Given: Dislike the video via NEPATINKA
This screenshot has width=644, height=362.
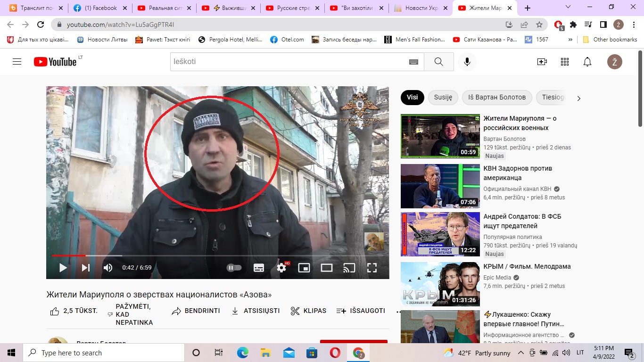Looking at the screenshot, I should 130,314.
